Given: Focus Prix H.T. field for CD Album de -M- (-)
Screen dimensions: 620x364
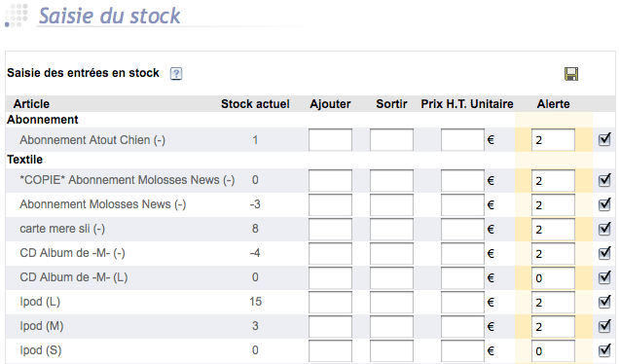Looking at the screenshot, I should point(462,254).
